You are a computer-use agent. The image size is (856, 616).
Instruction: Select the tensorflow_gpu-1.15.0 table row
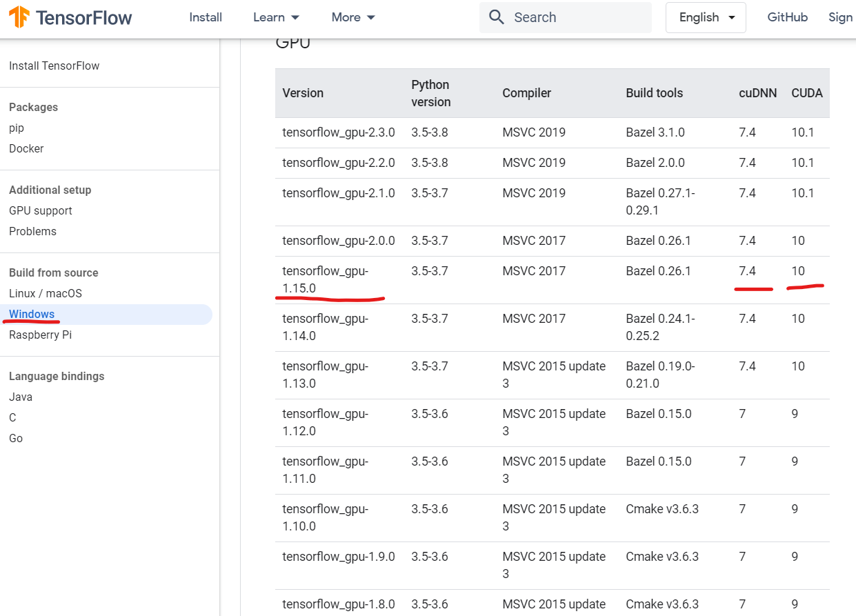[483, 279]
